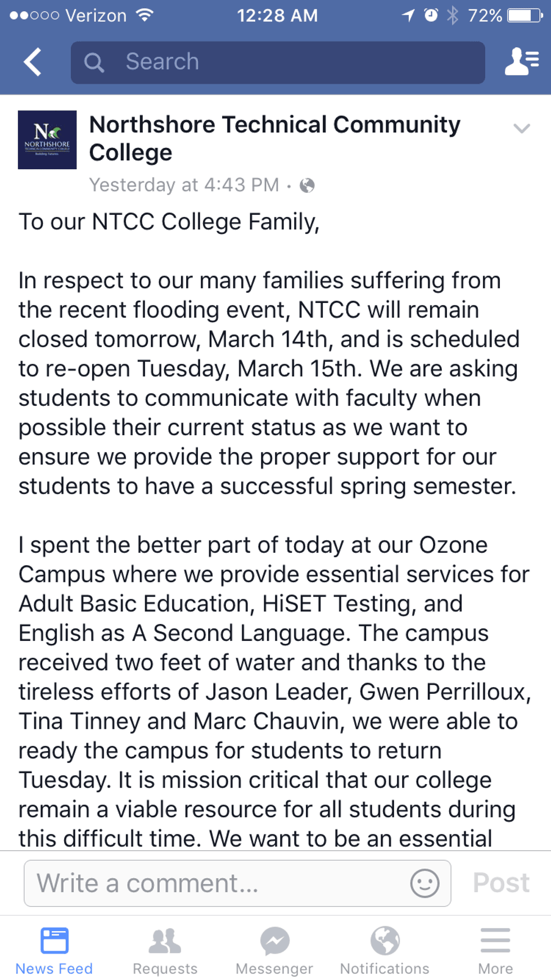Open the Requests tab

pos(165,951)
